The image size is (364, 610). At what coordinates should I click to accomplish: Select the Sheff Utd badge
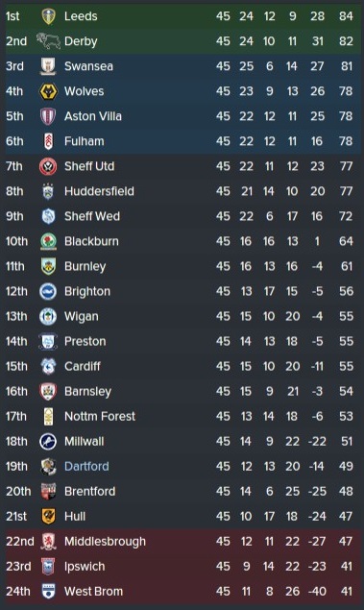click(x=48, y=166)
